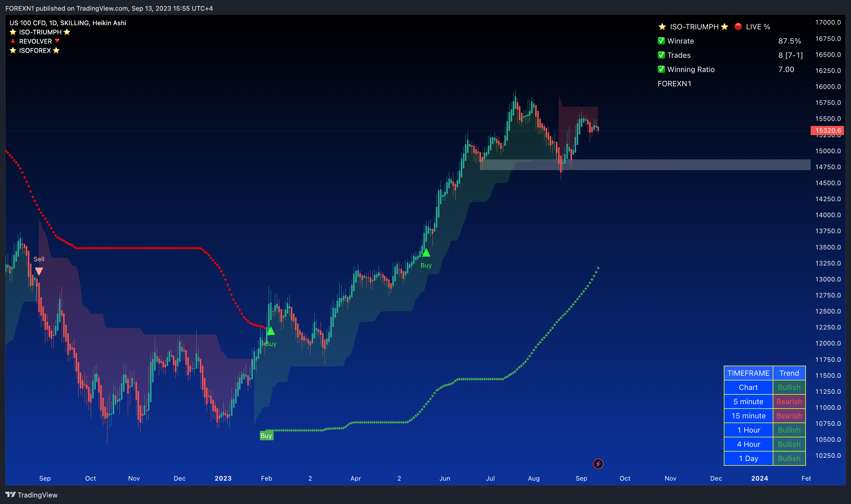Click the Bullish cell in 4 Hour row
This screenshot has height=504, width=851.
789,444
